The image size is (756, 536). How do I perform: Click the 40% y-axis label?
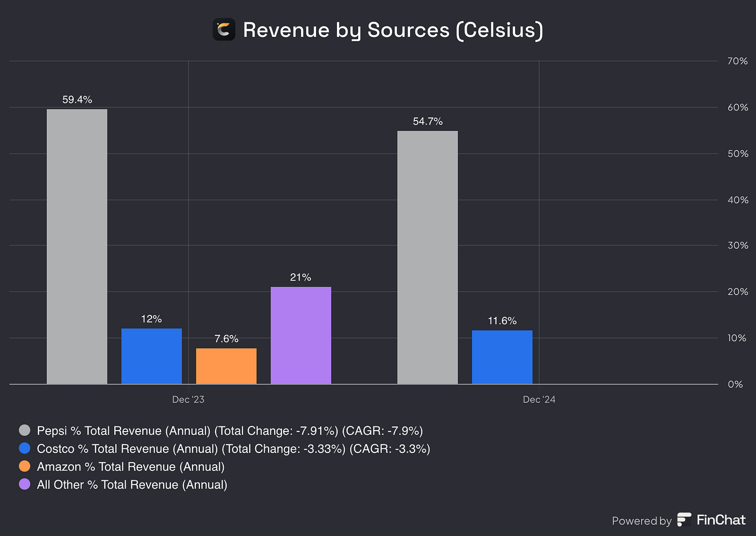738,200
